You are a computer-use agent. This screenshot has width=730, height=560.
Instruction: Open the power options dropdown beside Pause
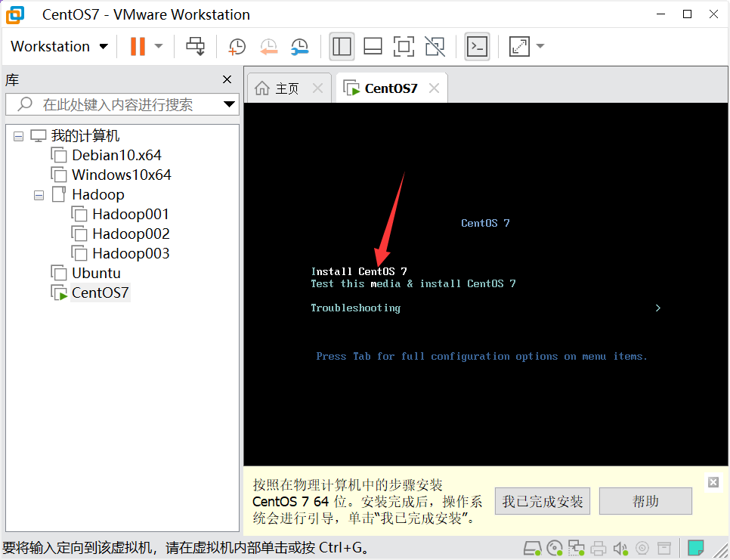click(x=159, y=46)
